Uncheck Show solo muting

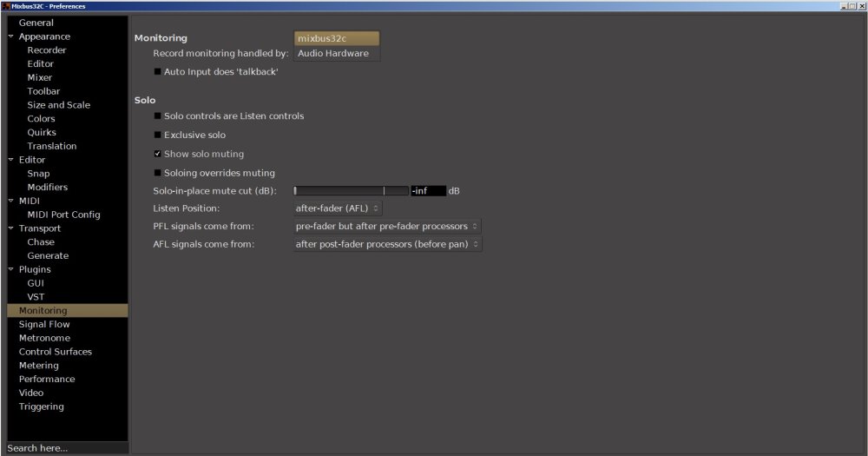(157, 154)
